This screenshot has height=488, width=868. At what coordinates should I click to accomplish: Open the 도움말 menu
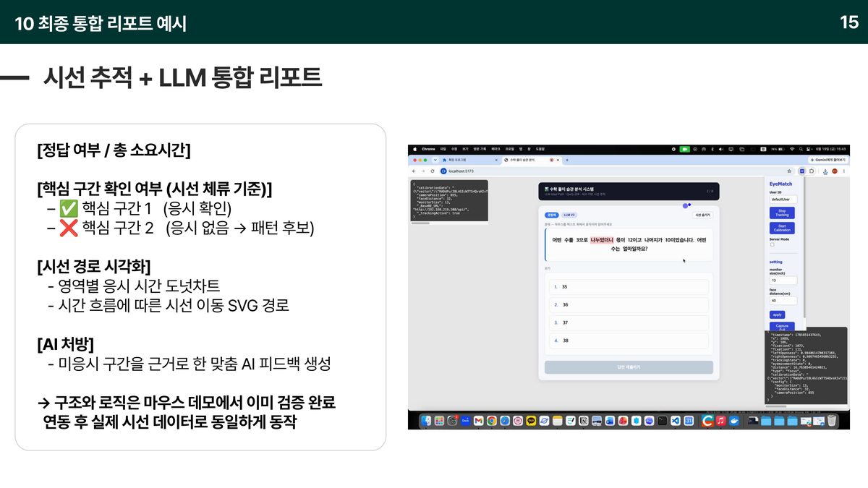(x=540, y=149)
